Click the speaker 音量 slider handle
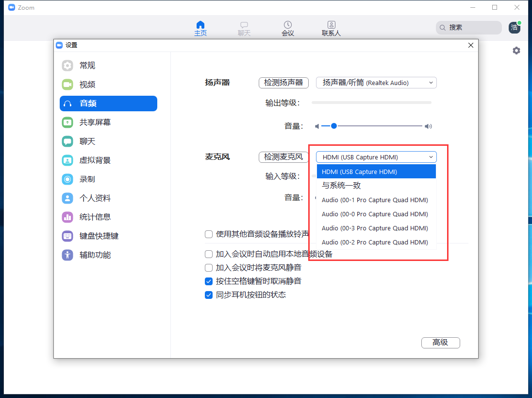The image size is (532, 398). (334, 126)
